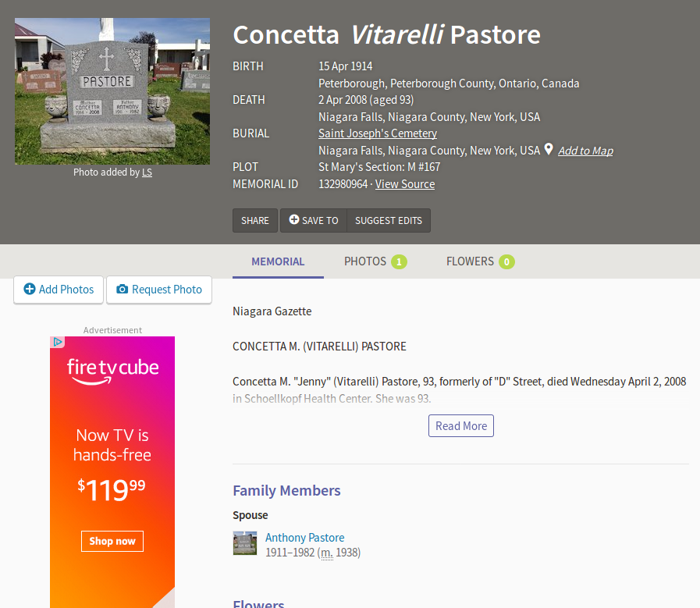Screen dimensions: 700x608
Task: Click the plus icon on Save To
Action: 294,220
